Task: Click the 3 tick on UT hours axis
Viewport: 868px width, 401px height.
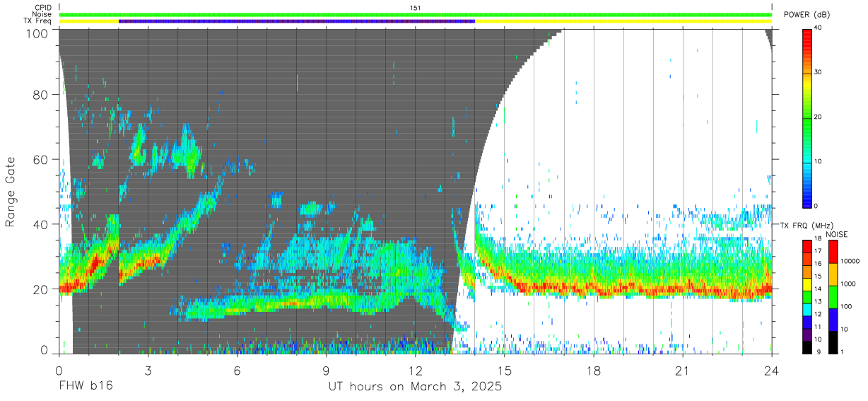Action: click(148, 371)
